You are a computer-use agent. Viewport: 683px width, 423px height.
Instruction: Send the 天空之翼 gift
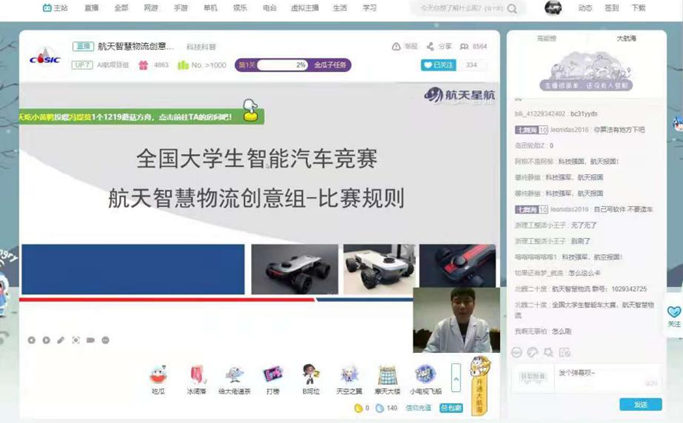click(349, 379)
